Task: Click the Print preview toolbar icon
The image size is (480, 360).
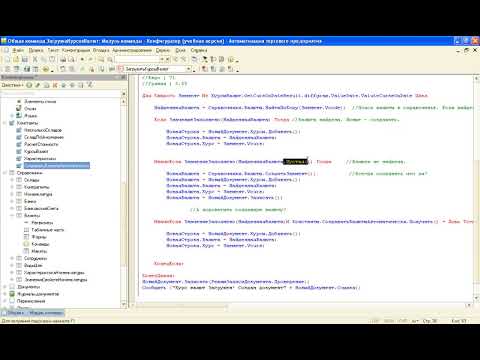Action: (71, 59)
